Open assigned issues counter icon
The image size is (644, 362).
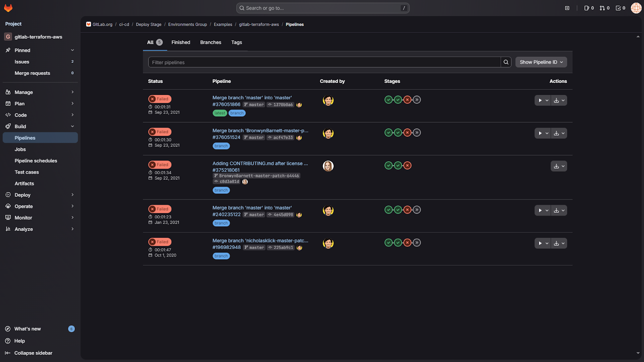[589, 8]
